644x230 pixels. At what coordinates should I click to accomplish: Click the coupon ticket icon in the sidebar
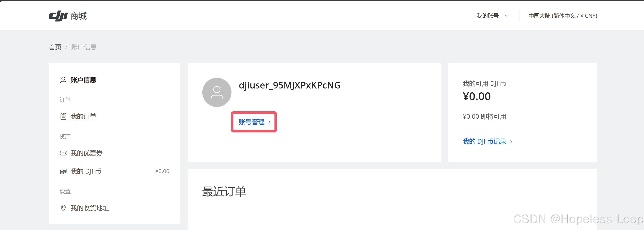pos(63,153)
